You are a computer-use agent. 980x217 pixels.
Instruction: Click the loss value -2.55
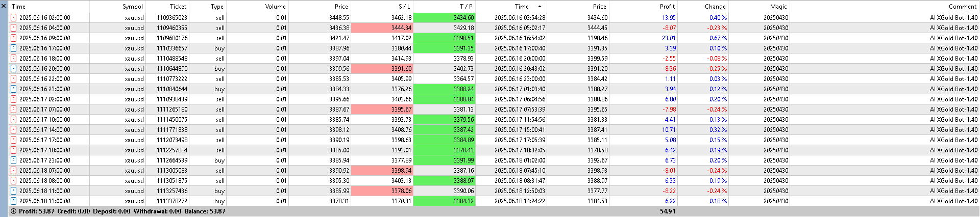[x=669, y=58]
